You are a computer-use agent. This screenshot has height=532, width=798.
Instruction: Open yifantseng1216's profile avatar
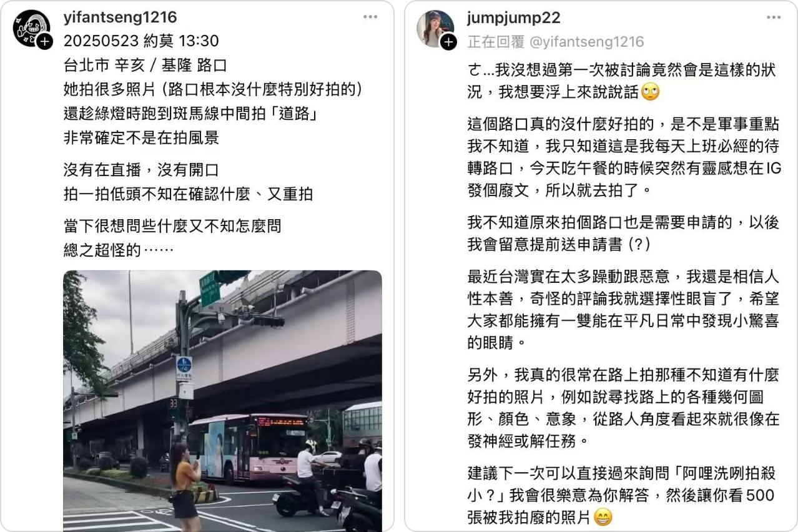tap(31, 29)
